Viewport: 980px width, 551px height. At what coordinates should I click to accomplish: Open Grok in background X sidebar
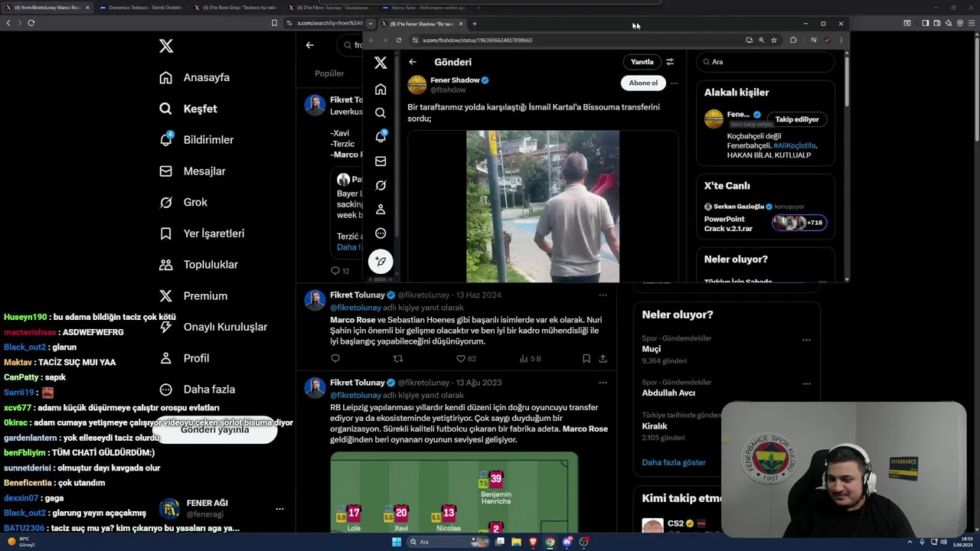coord(184,202)
